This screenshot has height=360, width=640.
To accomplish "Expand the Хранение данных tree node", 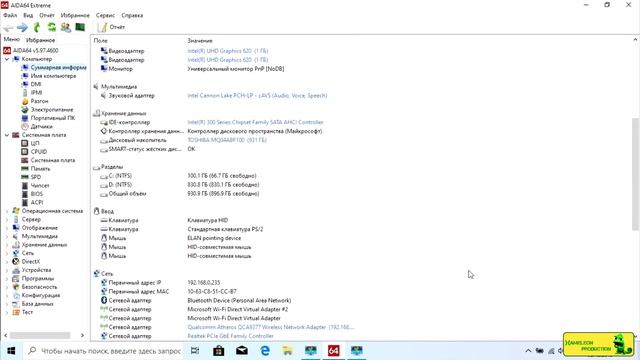I will click(7, 245).
